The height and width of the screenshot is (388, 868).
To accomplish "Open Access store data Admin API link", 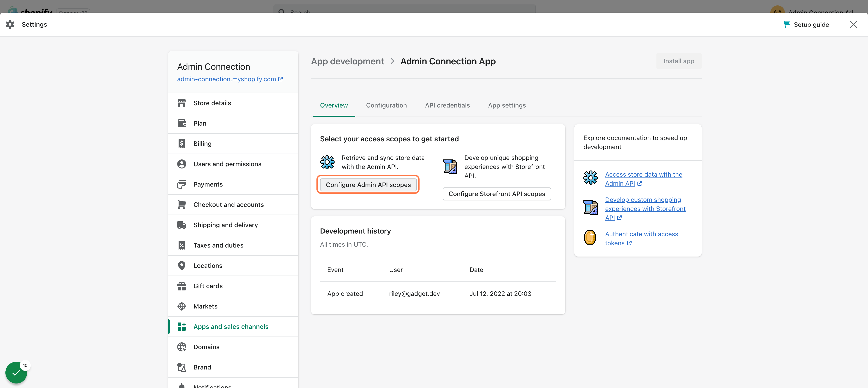I will [x=644, y=178].
